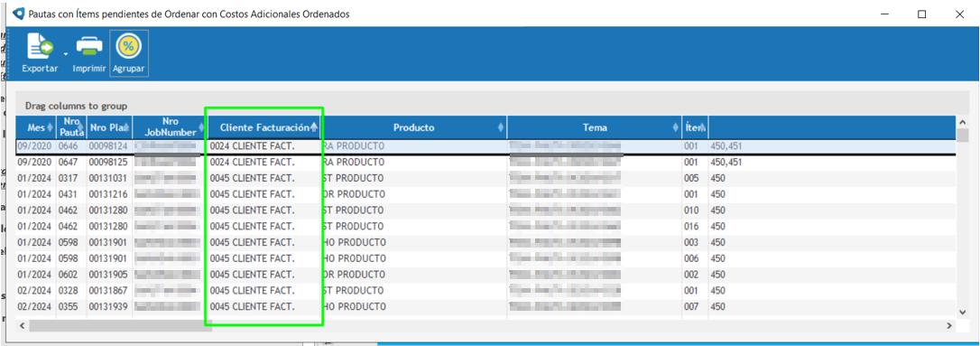The height and width of the screenshot is (346, 980).
Task: Click OR PRODUCTO in row 0431
Action: (x=354, y=194)
